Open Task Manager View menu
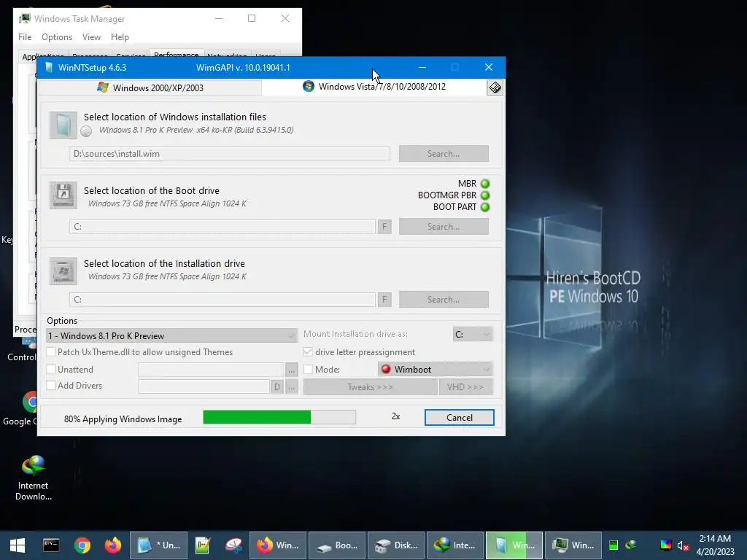This screenshot has height=560, width=747. coord(91,37)
